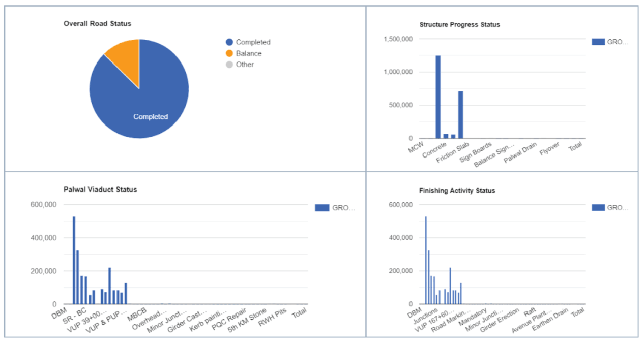Viewport: 644px width, 345px height.
Task: Click the Earthen Drain axis label
Action: point(550,320)
